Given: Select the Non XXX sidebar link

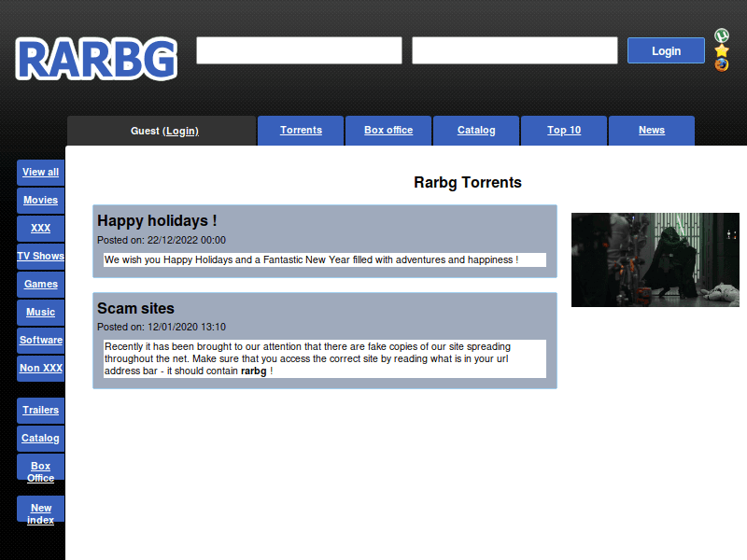Looking at the screenshot, I should [x=40, y=368].
